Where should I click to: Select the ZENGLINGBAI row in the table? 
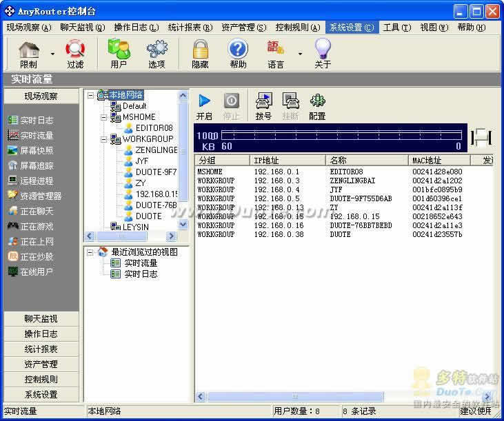tap(343, 181)
